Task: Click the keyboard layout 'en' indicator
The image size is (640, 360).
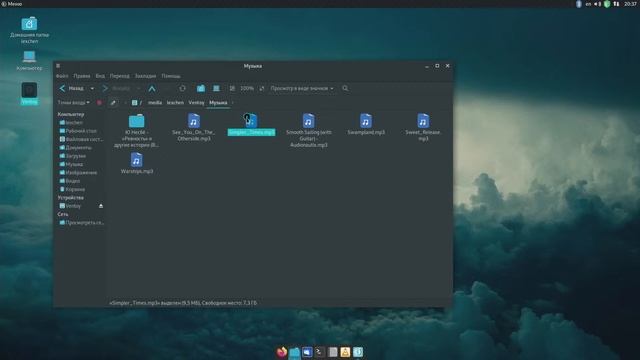Action: [588, 4]
